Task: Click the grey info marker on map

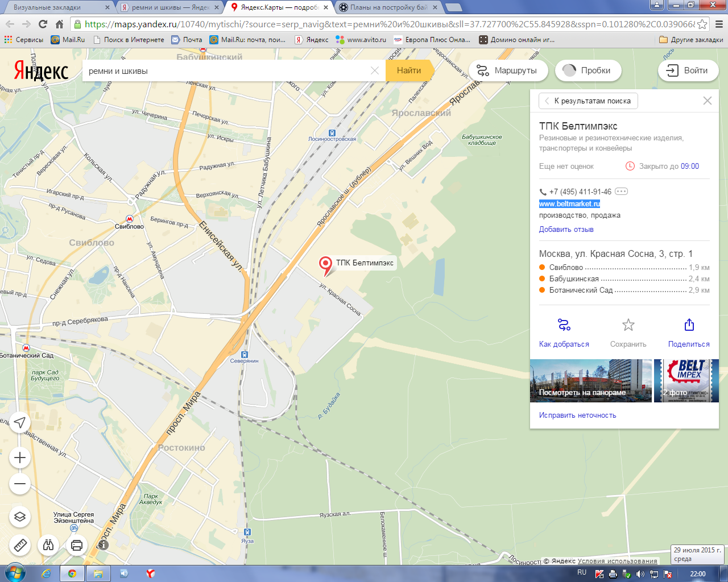Action: click(103, 544)
